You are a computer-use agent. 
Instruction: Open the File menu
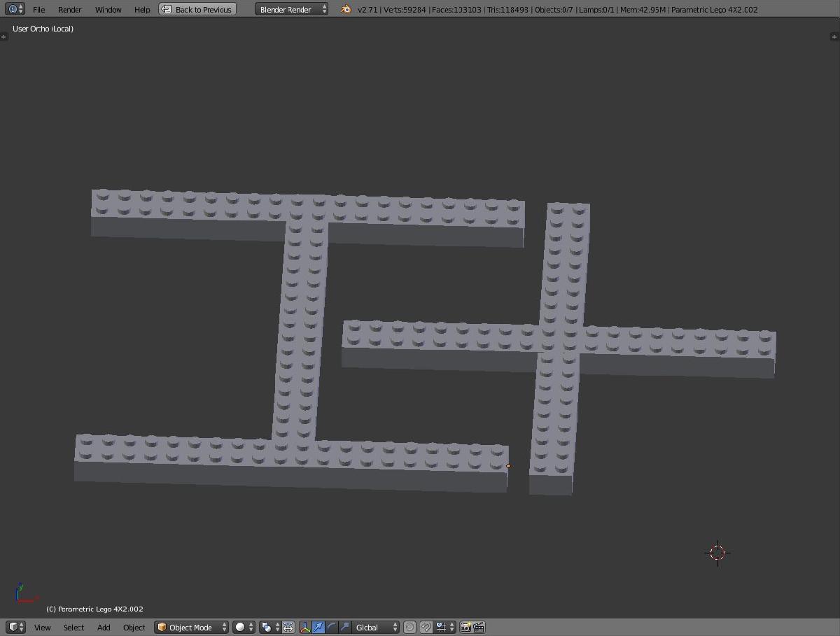[38, 9]
